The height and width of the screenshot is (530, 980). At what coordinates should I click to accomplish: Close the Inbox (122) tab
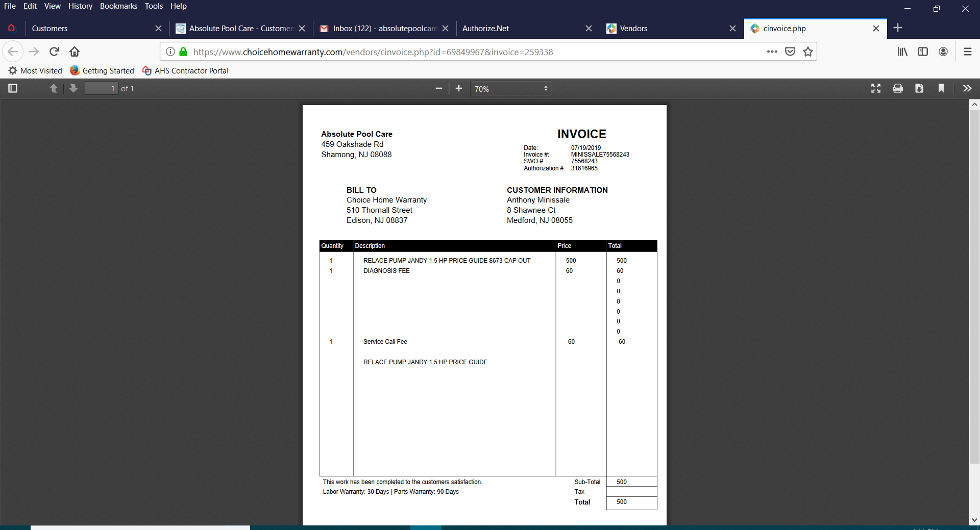(445, 29)
